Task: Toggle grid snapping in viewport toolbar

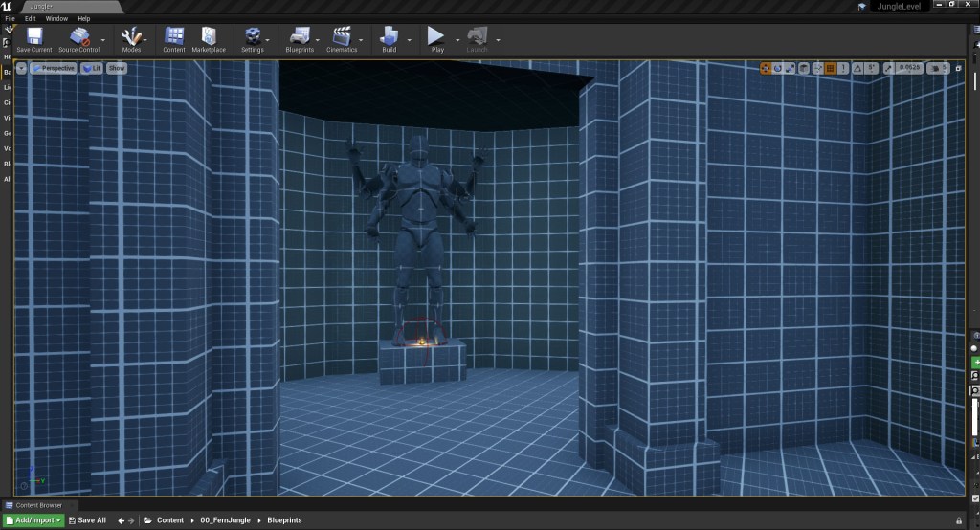Action: pyautogui.click(x=831, y=68)
